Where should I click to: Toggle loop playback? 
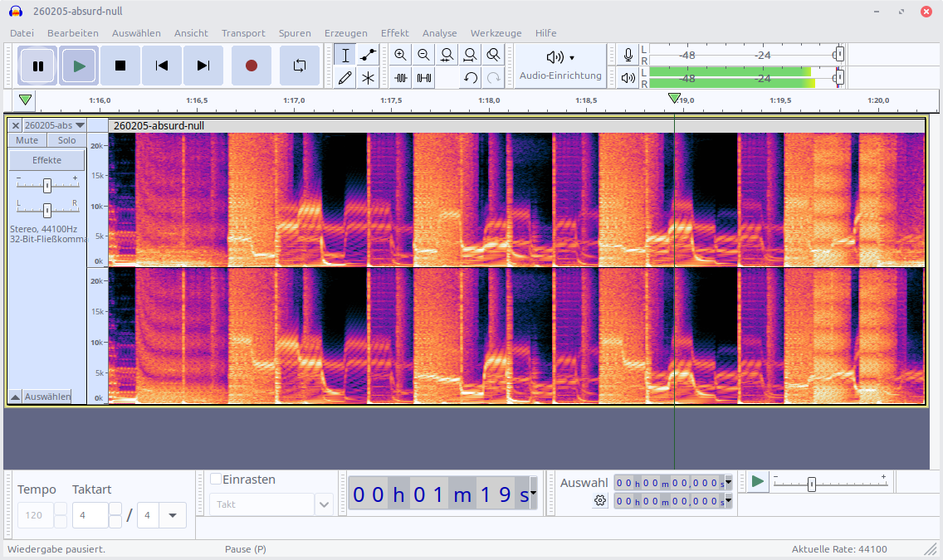click(300, 66)
